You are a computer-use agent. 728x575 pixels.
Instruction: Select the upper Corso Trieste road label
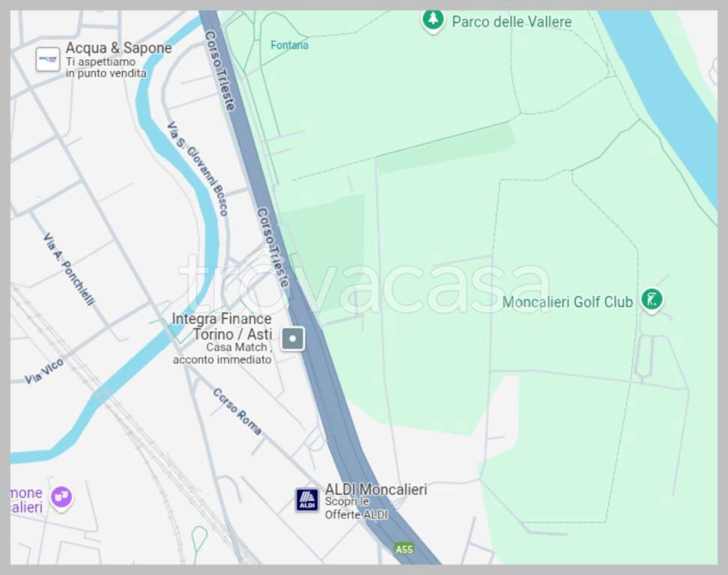(x=220, y=70)
